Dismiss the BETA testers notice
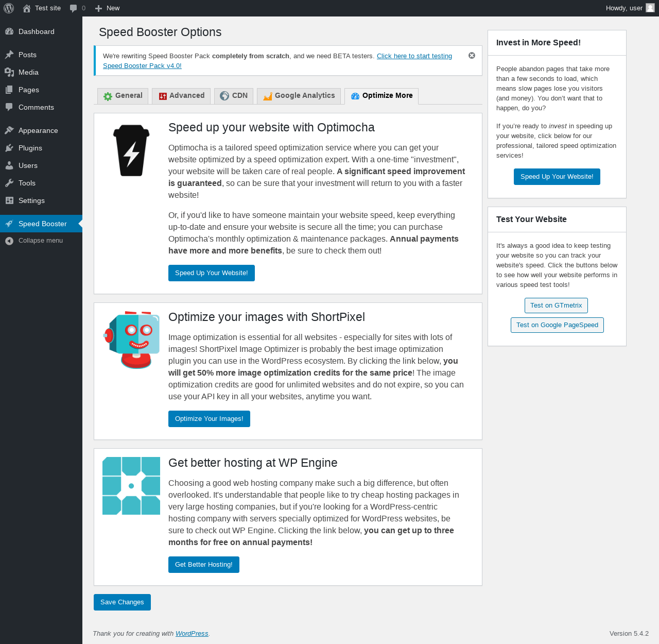 coord(472,56)
